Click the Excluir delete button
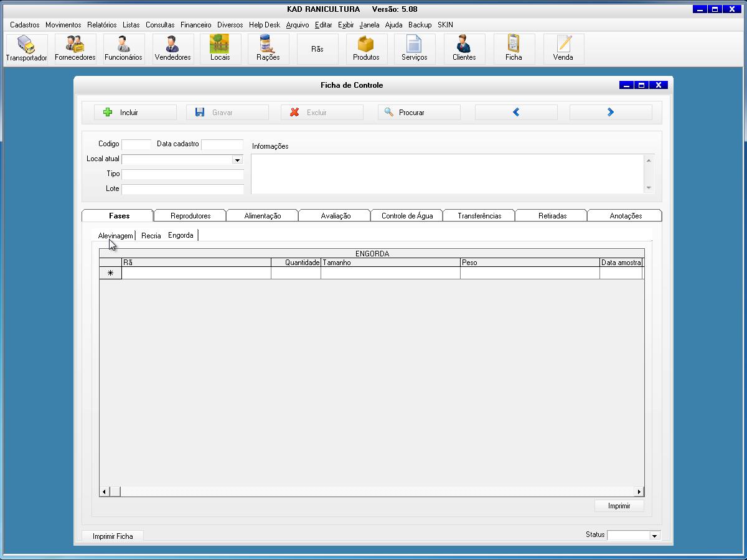 [322, 113]
